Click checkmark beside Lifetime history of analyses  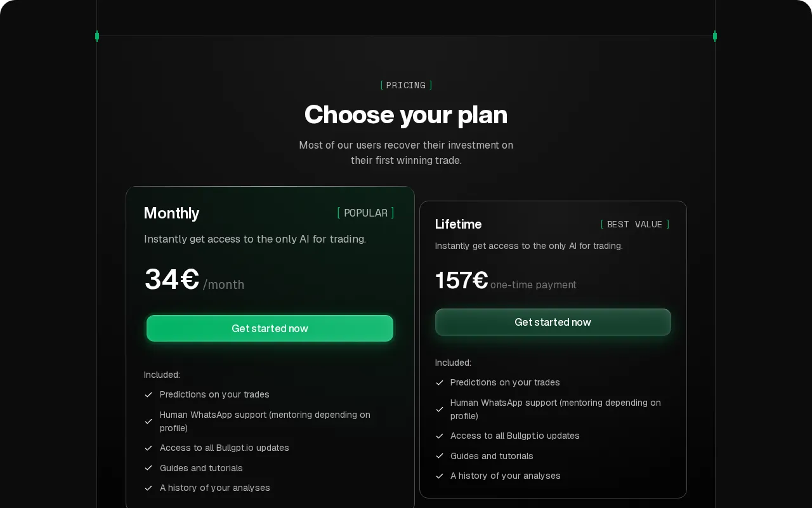(x=440, y=476)
